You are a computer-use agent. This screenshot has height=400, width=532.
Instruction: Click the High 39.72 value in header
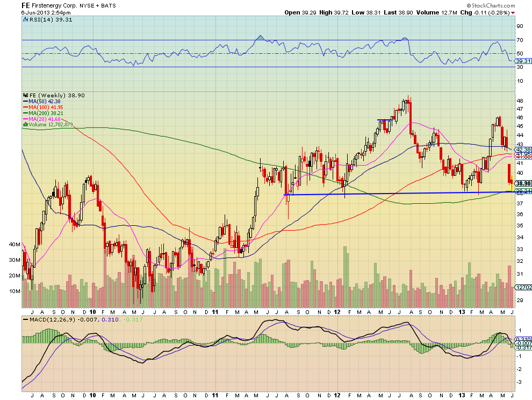point(334,12)
